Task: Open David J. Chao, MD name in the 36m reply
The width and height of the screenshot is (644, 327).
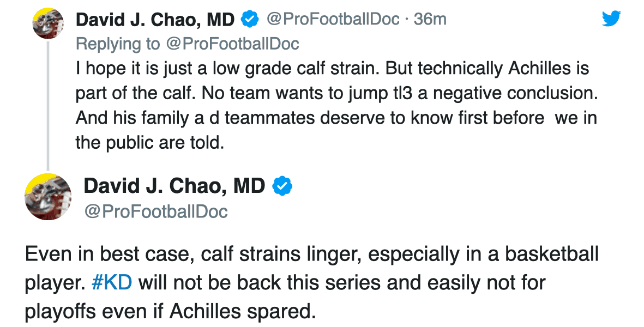Action: coord(155,20)
